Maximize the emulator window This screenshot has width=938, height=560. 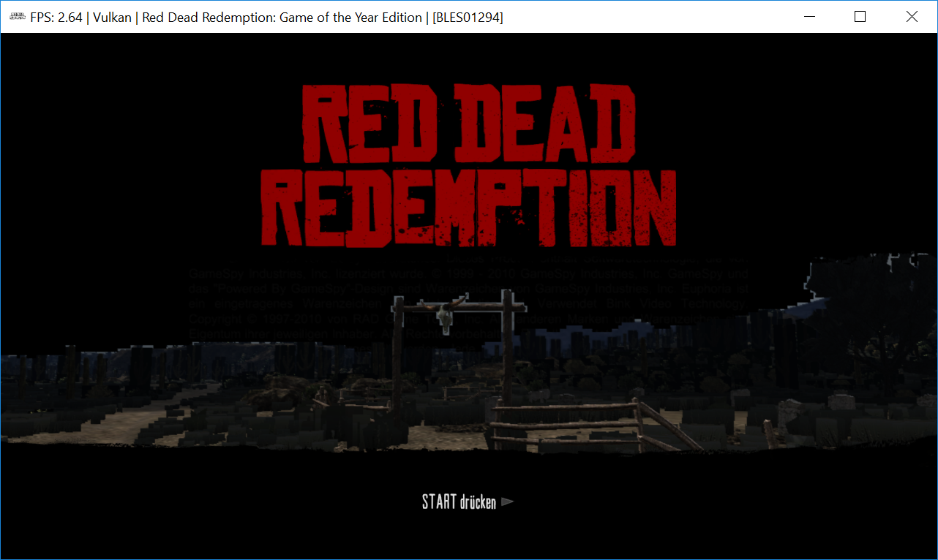(x=860, y=17)
